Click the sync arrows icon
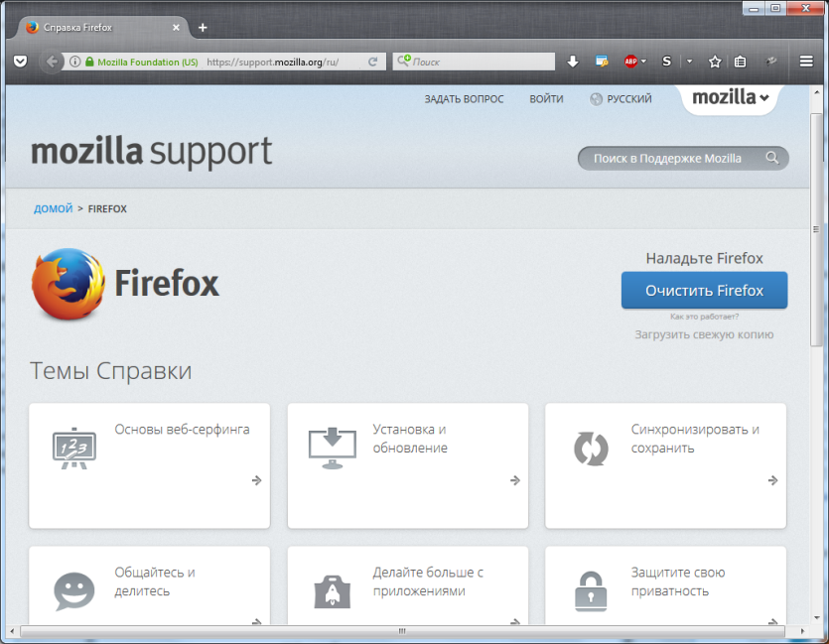 [591, 449]
